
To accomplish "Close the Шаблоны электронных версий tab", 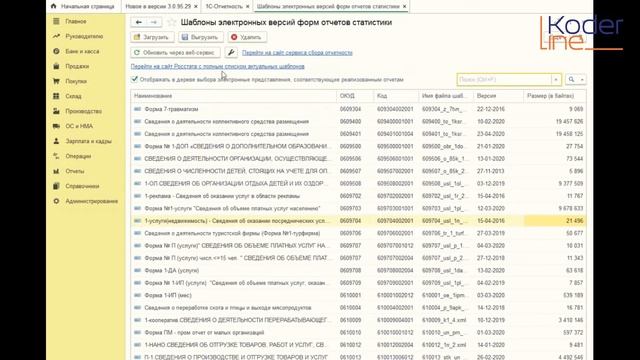I will [x=404, y=7].
